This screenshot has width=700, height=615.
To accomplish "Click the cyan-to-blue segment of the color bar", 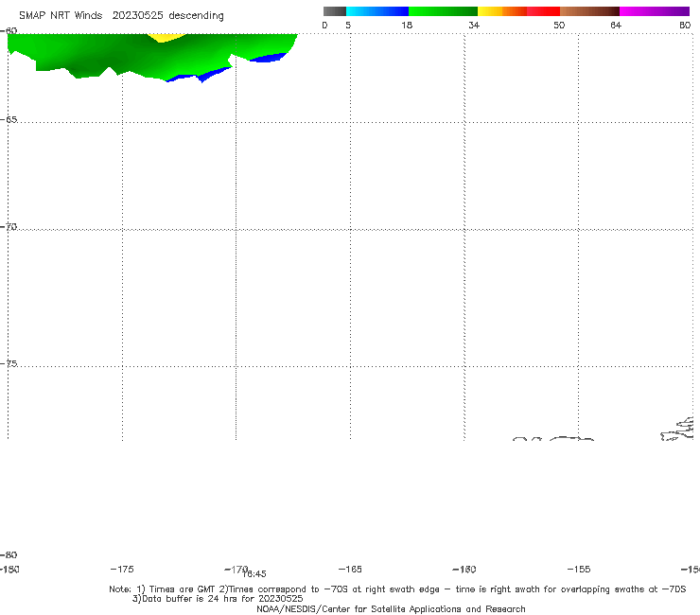I will coord(377,11).
